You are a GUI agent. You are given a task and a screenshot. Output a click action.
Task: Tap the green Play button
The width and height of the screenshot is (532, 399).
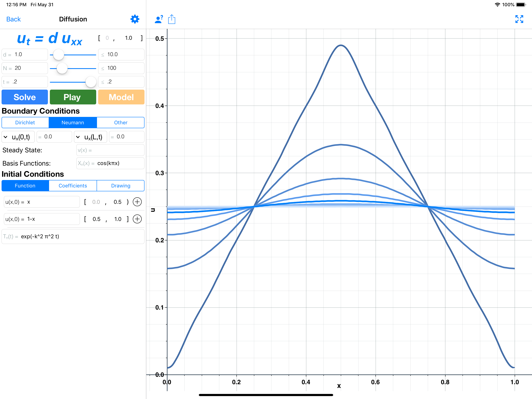(73, 97)
